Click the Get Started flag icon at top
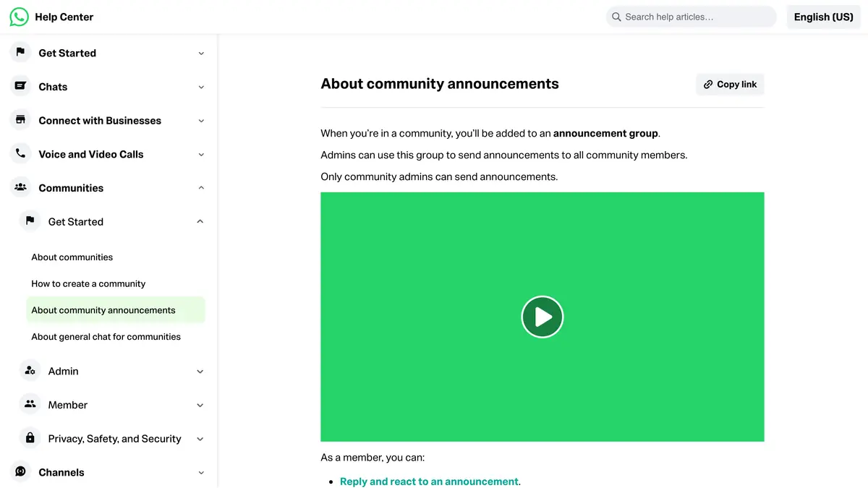Image resolution: width=868 pixels, height=488 pixels. (x=20, y=52)
